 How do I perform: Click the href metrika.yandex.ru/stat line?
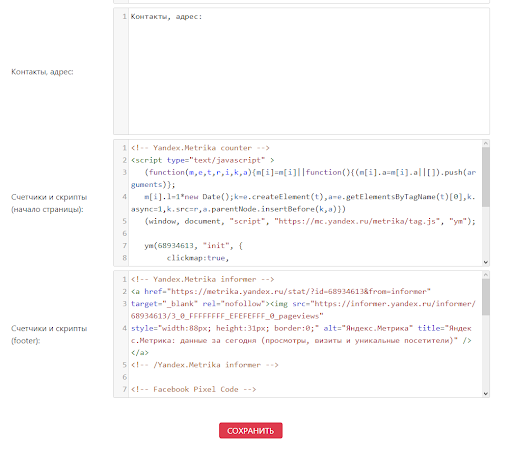(281, 291)
